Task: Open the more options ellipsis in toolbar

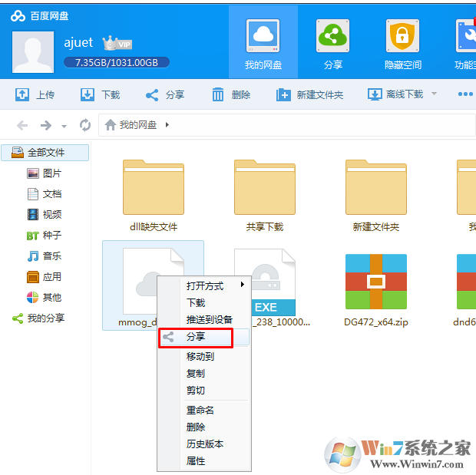Action: 465,94
